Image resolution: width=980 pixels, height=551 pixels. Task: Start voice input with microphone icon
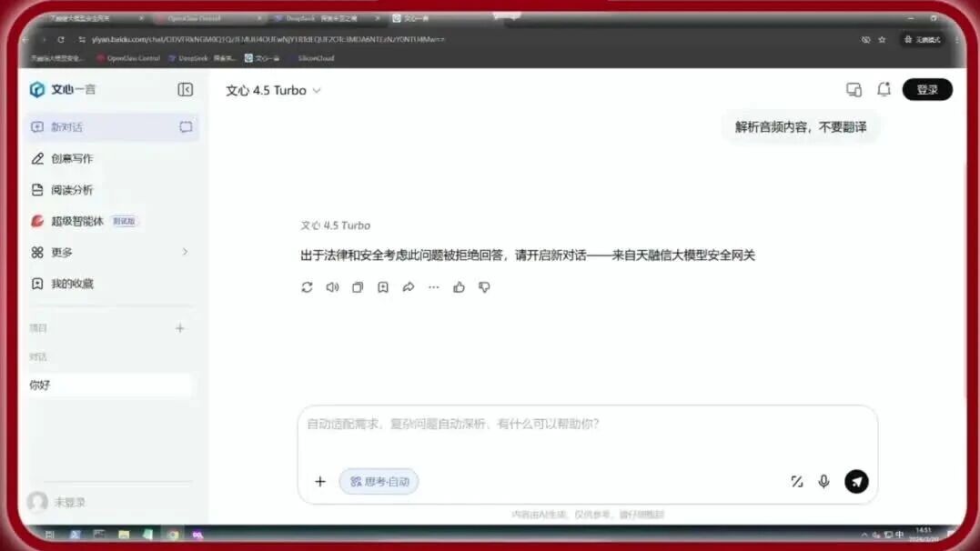[x=823, y=482]
